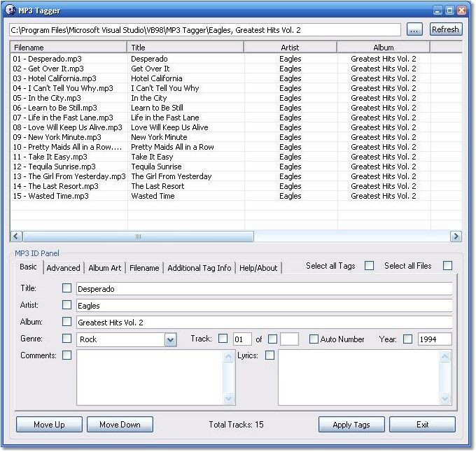Viewport: 476px width, 452px height.
Task: Click the Apply Tags button
Action: tap(351, 425)
